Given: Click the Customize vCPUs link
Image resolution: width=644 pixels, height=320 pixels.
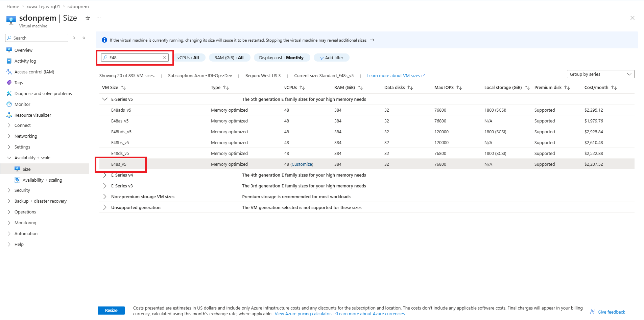Looking at the screenshot, I should point(302,164).
